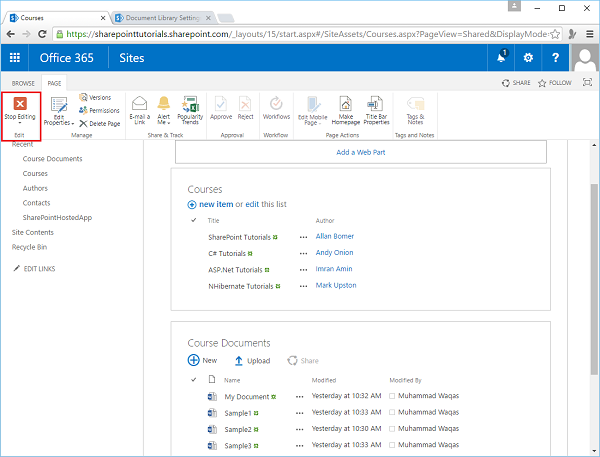Click the Allan Bomer author link
The width and height of the screenshot is (600, 457).
click(335, 237)
